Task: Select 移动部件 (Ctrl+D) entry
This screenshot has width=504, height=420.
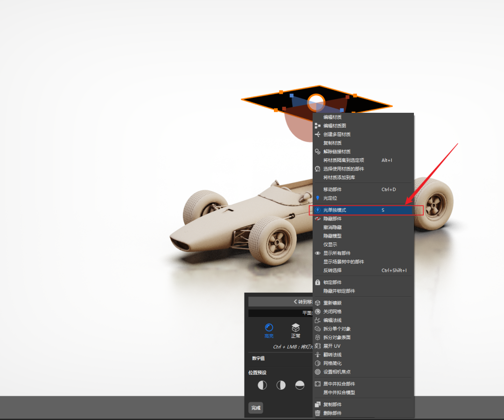Action: click(x=363, y=189)
